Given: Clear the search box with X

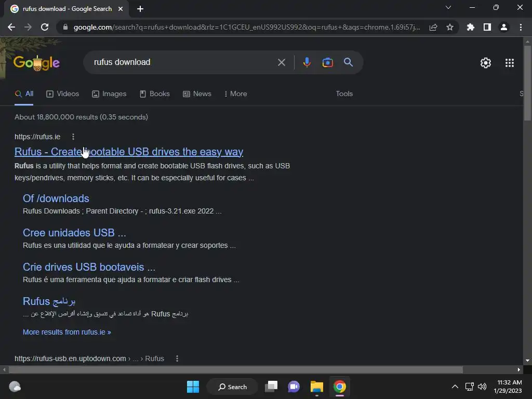Looking at the screenshot, I should (281, 62).
